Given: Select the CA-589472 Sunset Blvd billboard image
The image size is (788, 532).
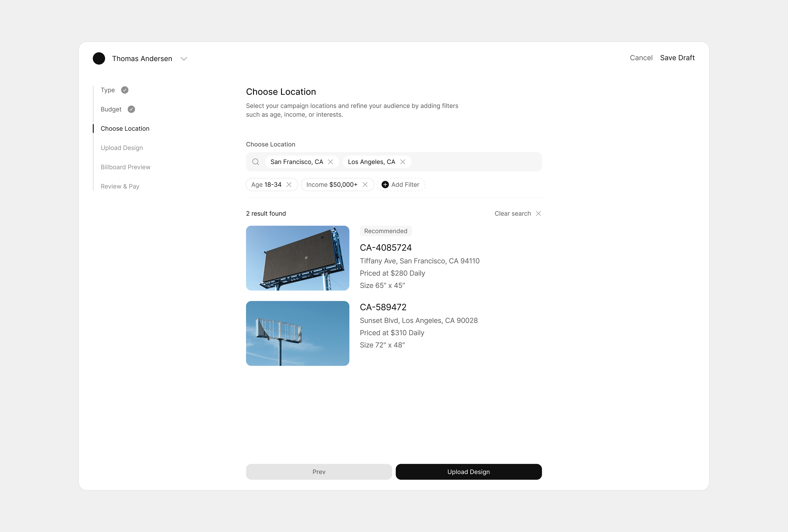Looking at the screenshot, I should (297, 333).
